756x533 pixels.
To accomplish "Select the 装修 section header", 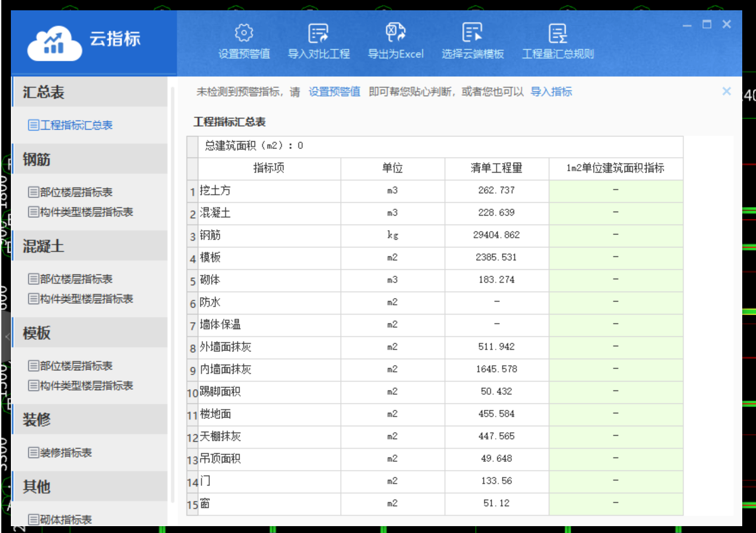I will point(90,419).
